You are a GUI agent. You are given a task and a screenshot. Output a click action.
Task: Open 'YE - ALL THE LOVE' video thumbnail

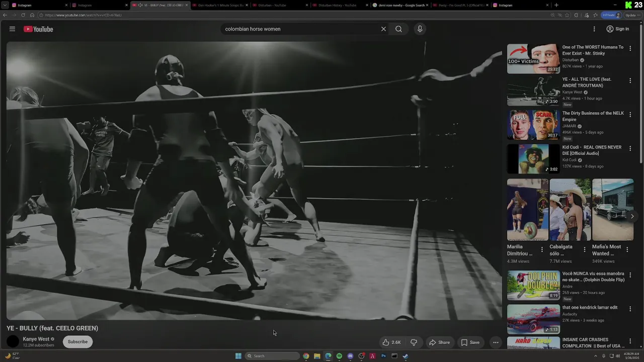point(533,91)
